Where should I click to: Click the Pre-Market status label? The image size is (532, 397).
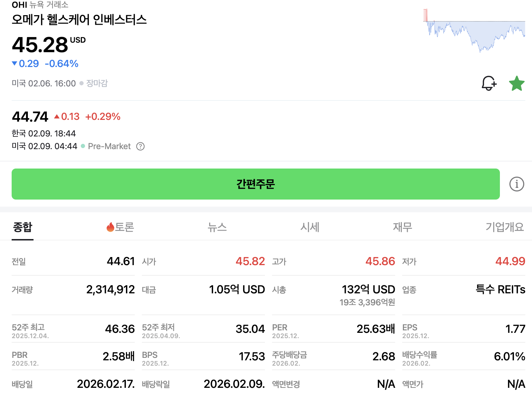[109, 146]
